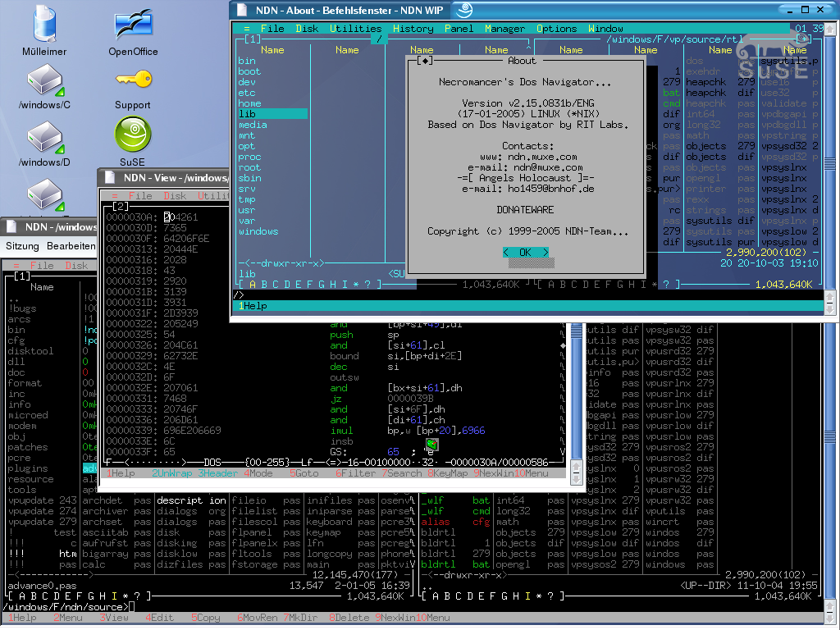
Task: Click the NDN View window title icon
Action: tap(110, 177)
